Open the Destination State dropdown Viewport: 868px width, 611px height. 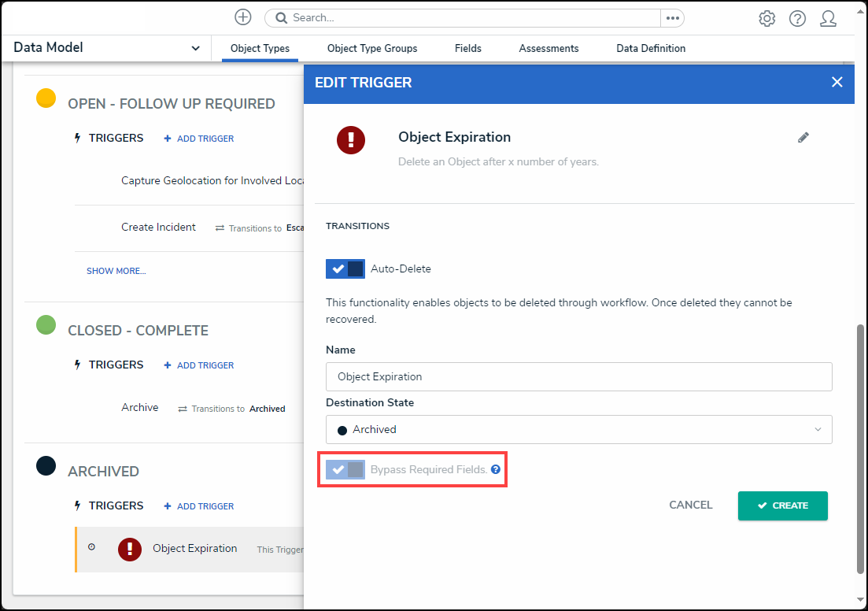coord(578,429)
